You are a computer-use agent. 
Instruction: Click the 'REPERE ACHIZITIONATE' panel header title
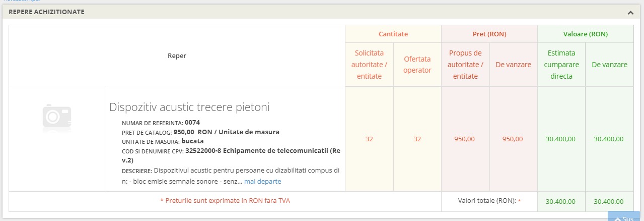pyautogui.click(x=47, y=12)
